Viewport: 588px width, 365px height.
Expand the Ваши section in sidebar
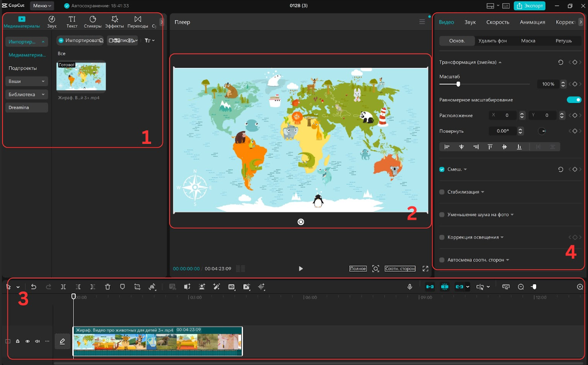tap(27, 82)
